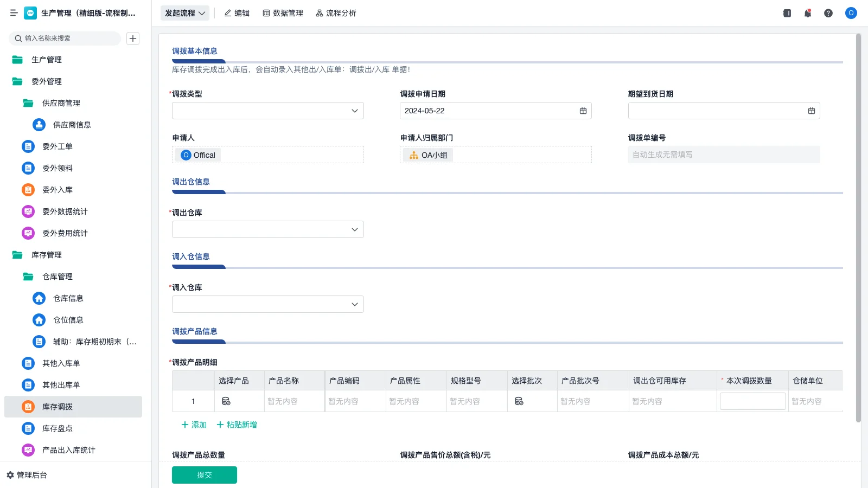Click the 数据管理 toolbar item
The image size is (868, 488).
[283, 13]
